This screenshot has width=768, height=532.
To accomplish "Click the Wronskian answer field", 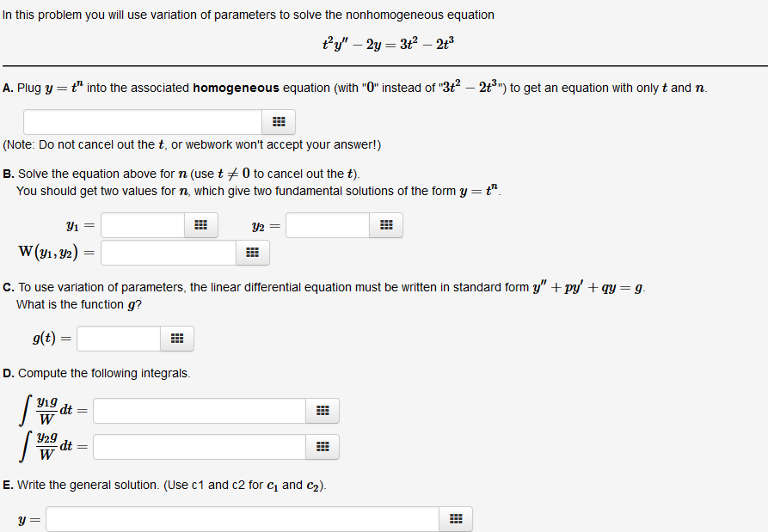I will point(168,253).
